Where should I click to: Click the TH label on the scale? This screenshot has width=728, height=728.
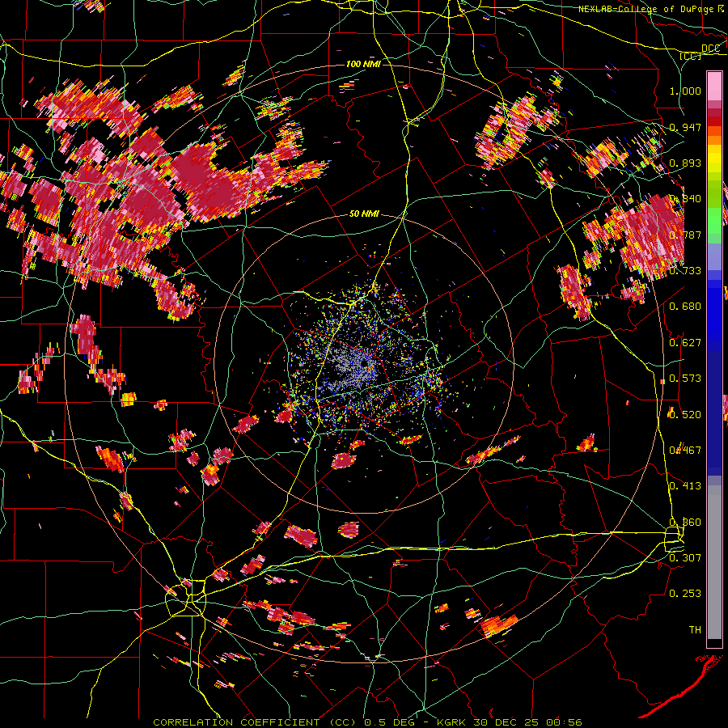pyautogui.click(x=695, y=630)
